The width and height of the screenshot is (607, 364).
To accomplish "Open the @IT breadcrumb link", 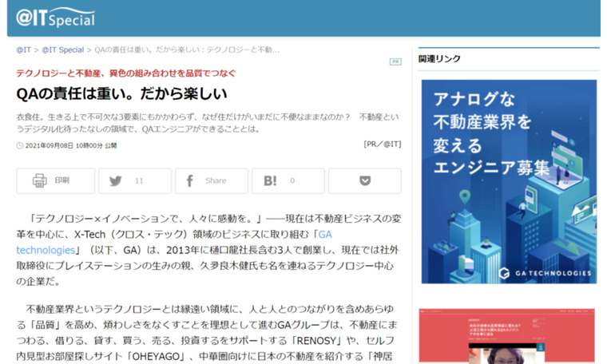I will point(24,49).
